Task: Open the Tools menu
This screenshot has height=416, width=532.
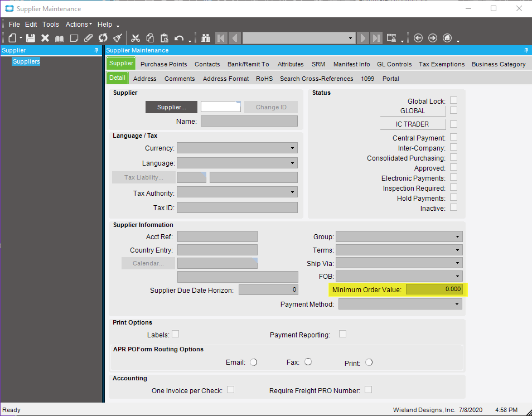Action: tap(51, 25)
